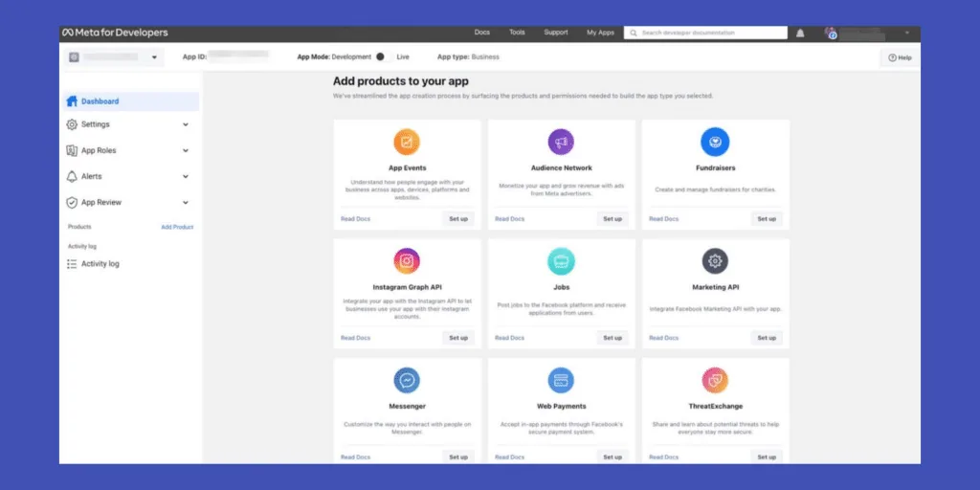The width and height of the screenshot is (980, 490).
Task: Click the App Review shield icon
Action: (72, 203)
